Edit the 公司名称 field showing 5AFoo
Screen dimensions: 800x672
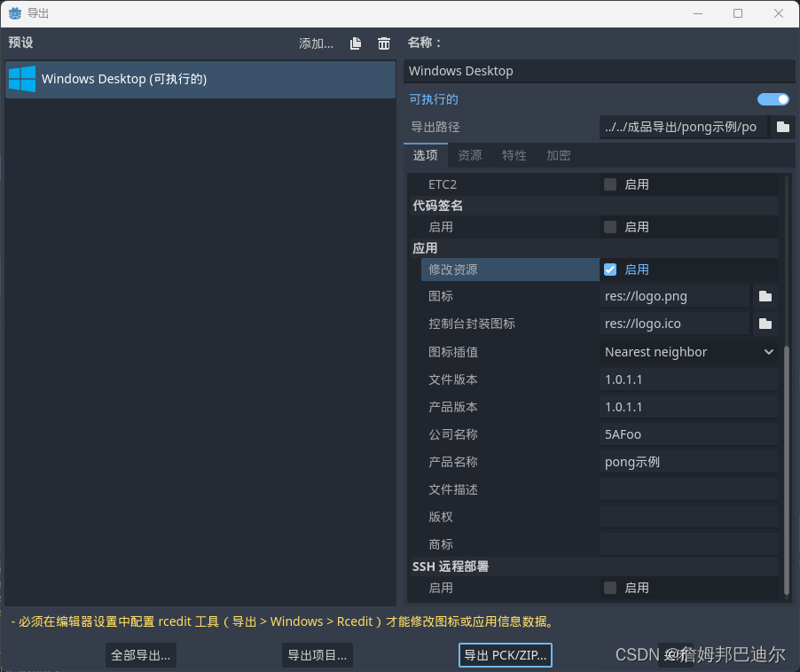[688, 434]
